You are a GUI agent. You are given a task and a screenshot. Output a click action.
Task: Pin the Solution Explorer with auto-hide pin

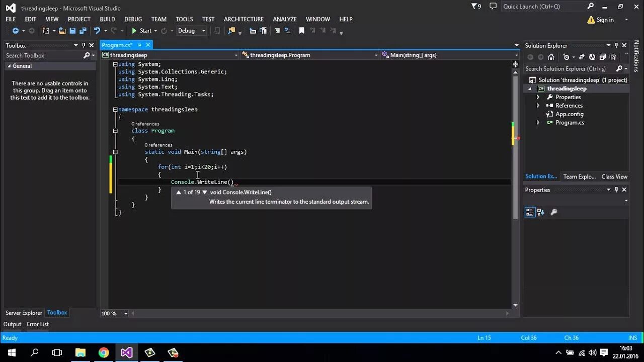tap(616, 45)
